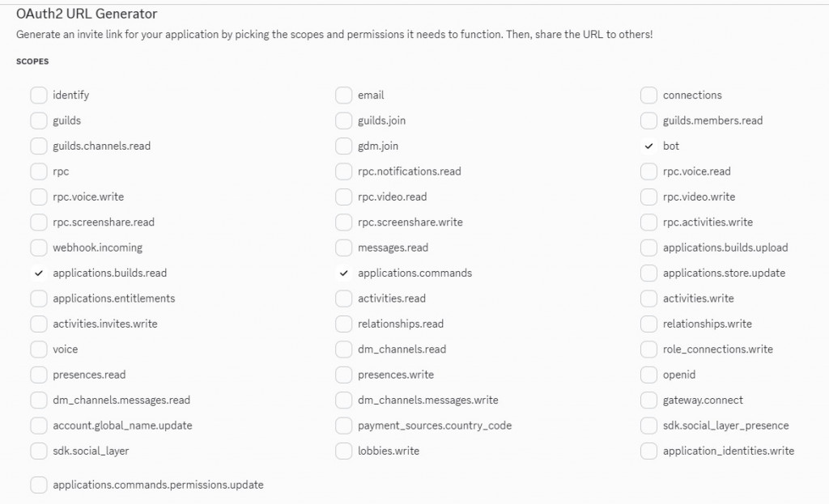Enable sdk.social_layer_presence scope

648,426
